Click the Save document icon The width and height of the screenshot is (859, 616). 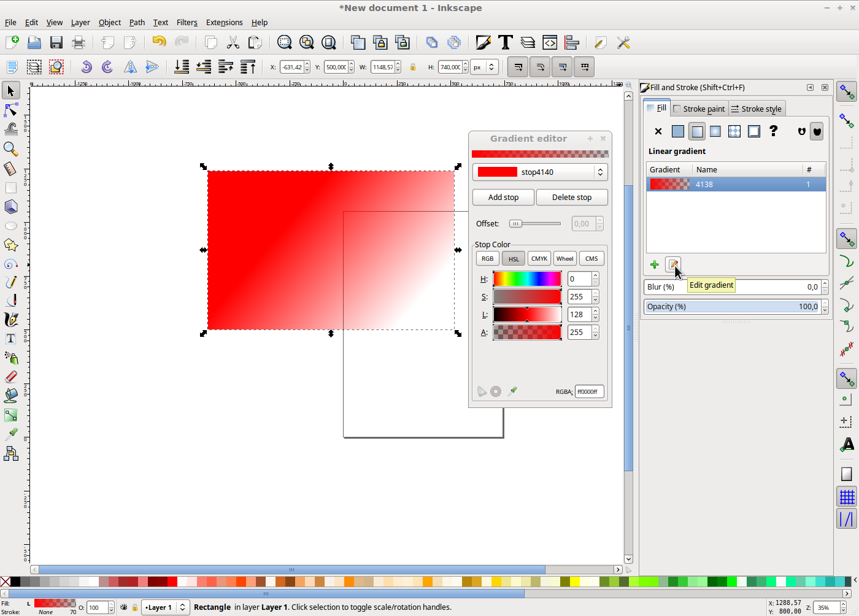tap(56, 42)
